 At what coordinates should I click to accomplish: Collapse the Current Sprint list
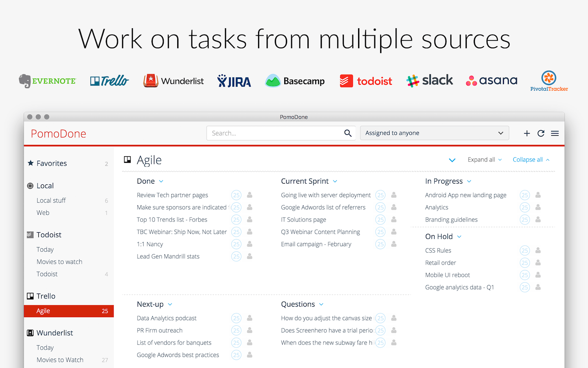335,181
